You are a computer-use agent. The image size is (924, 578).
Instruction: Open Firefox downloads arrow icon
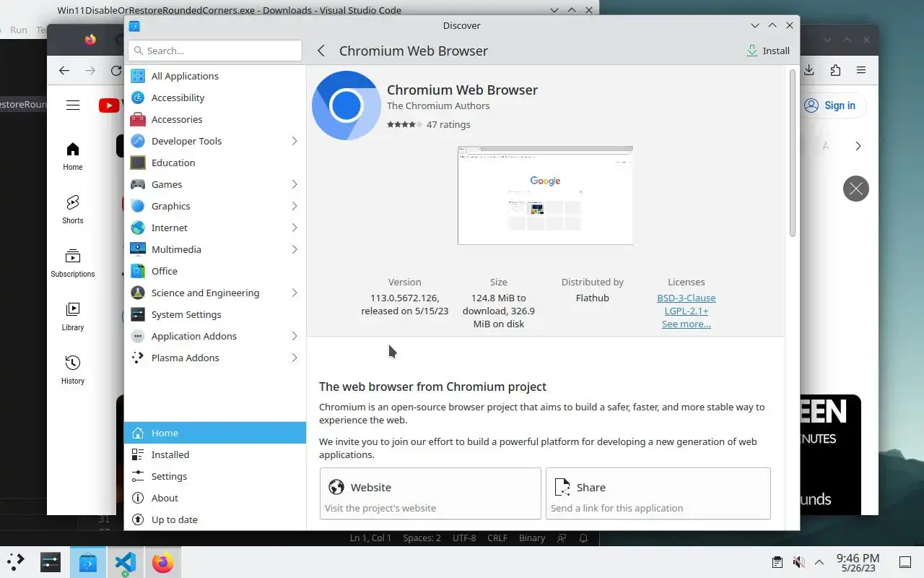(809, 70)
